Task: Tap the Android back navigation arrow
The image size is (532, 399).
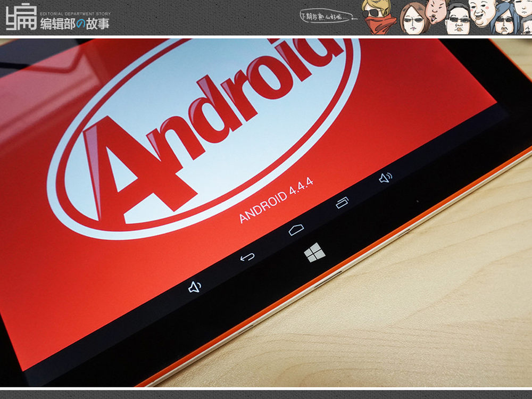Action: pos(247,257)
